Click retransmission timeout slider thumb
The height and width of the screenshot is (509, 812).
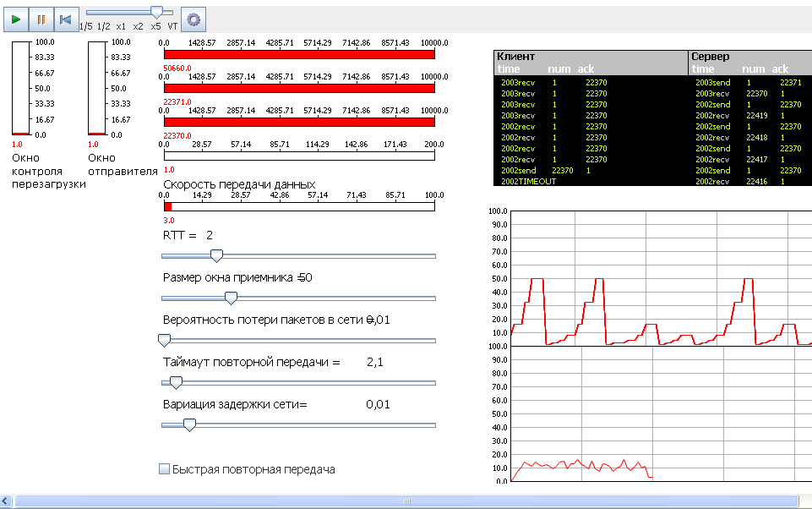coord(176,383)
